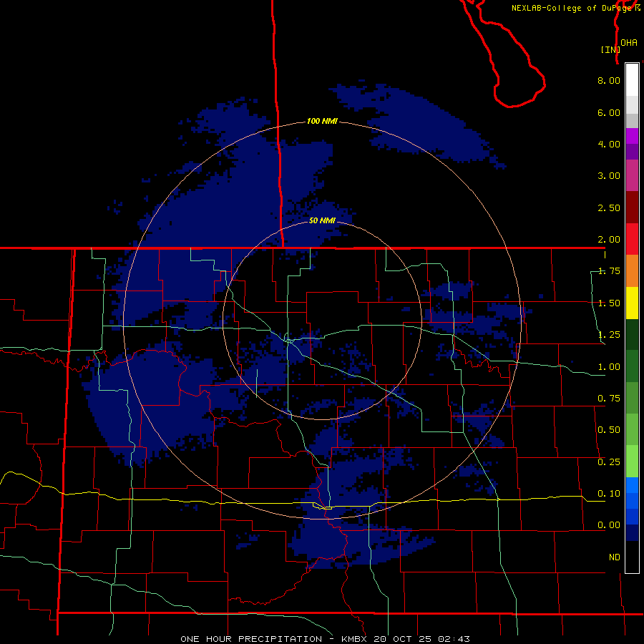Select the 1.50 scale value
The image size is (644, 644).
(x=609, y=303)
